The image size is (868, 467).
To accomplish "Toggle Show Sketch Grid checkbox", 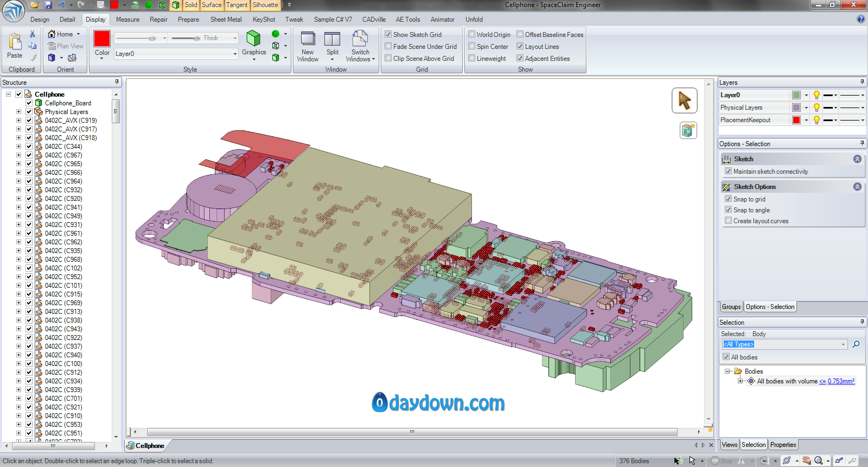I will [x=388, y=34].
